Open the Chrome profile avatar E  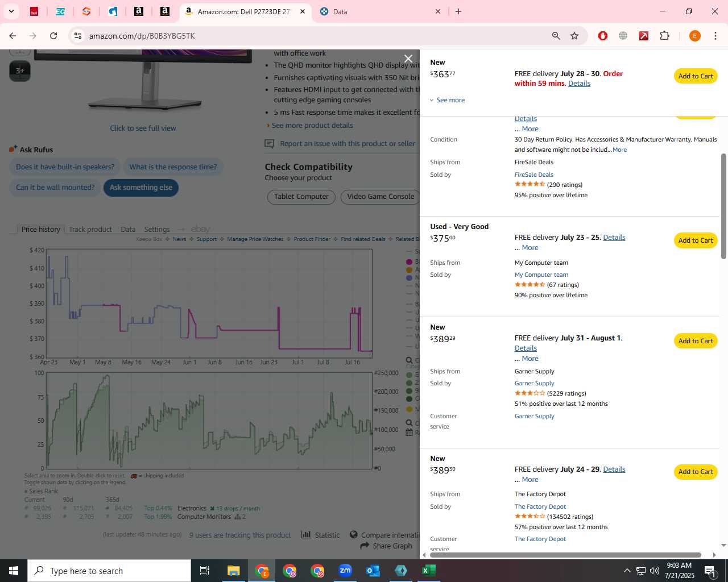tap(694, 36)
